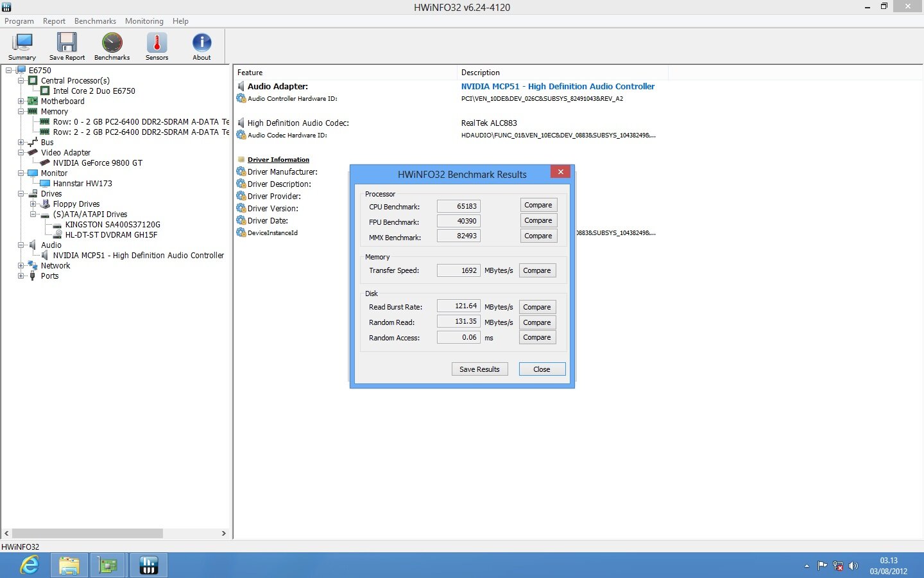Screen dimensions: 924x578
Task: Select NVIDIA GeForce 9800 GT in the tree
Action: 98,163
